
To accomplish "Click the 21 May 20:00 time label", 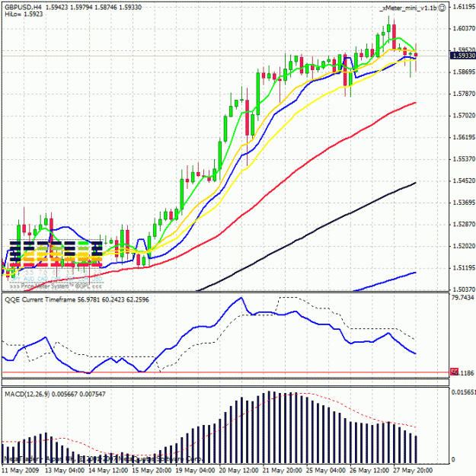I will [283, 470].
